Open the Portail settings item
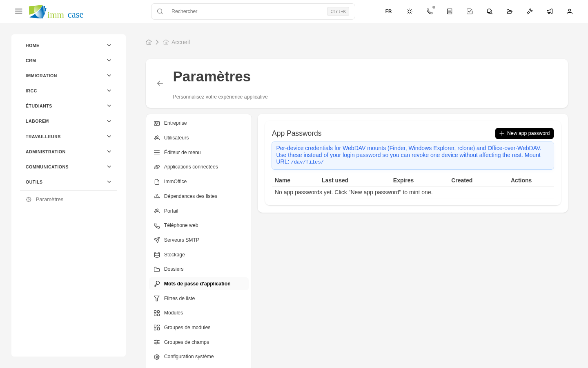 click(x=199, y=211)
